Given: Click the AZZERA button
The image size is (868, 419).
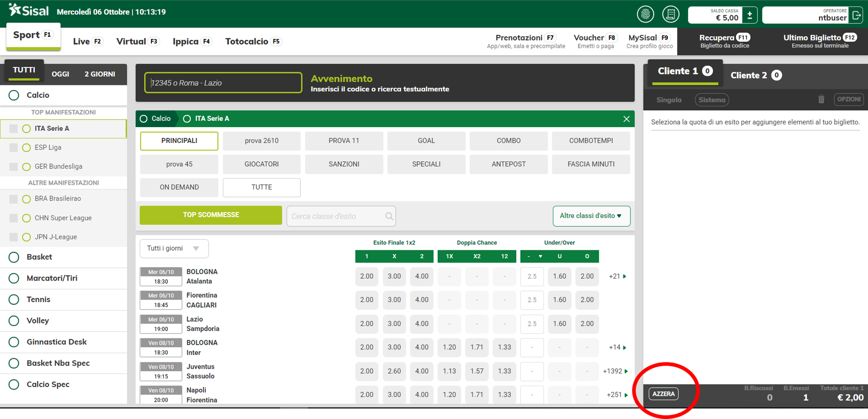Looking at the screenshot, I should pyautogui.click(x=664, y=394).
